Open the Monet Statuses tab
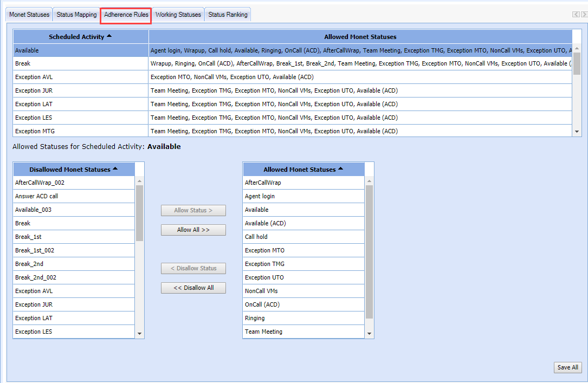588x383 pixels. tap(29, 15)
